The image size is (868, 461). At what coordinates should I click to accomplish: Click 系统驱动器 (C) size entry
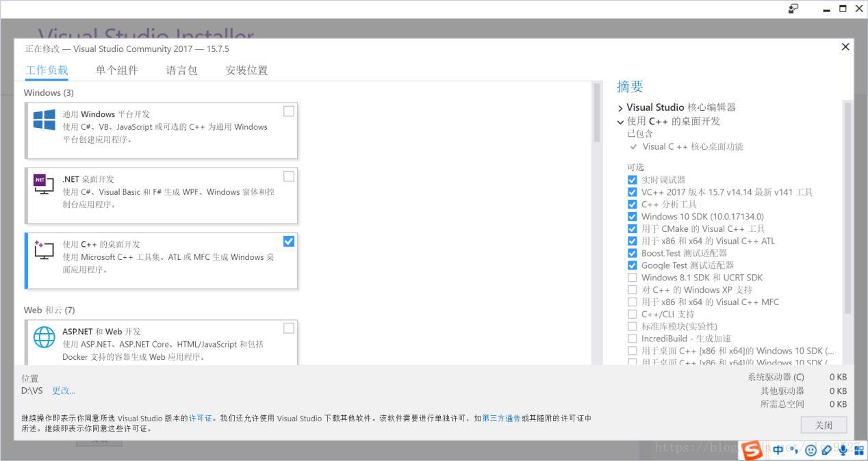[797, 377]
